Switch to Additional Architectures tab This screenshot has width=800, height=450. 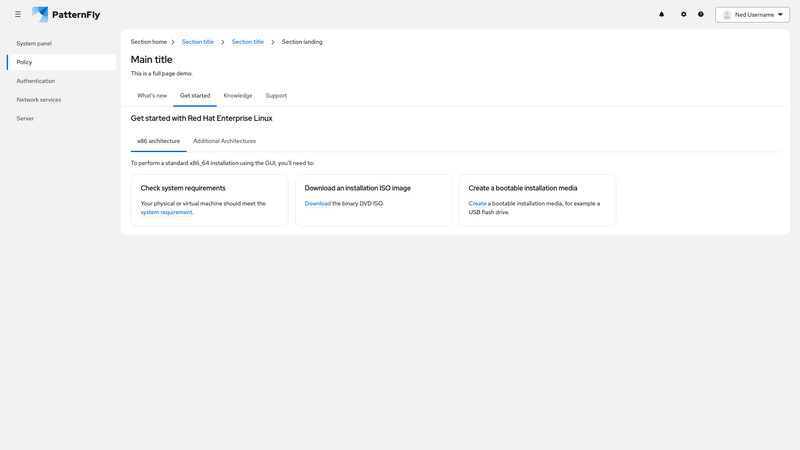[x=224, y=141]
